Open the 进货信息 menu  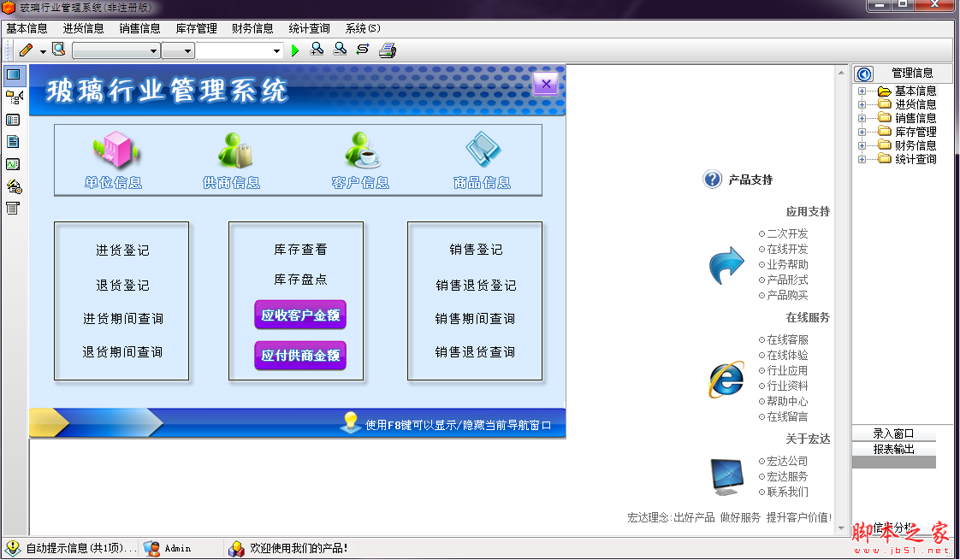[x=83, y=29]
